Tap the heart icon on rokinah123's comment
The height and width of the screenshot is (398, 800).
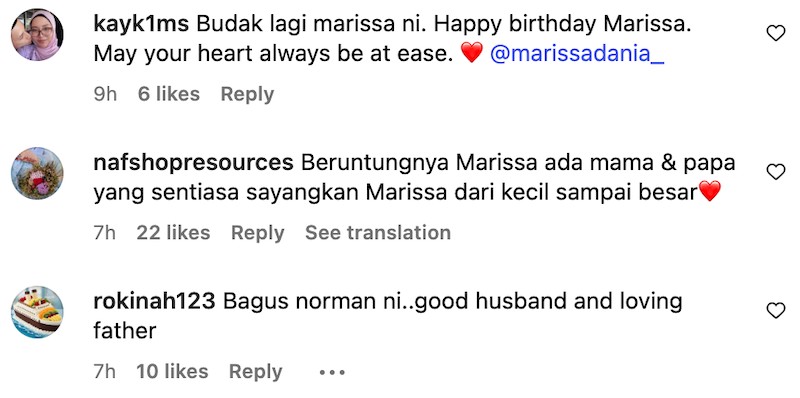click(776, 310)
